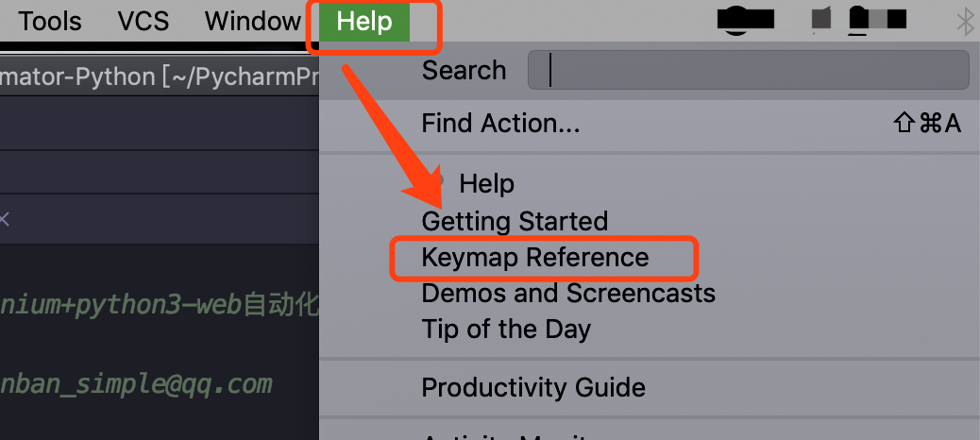Click the Help menu Search field
This screenshot has width=980, height=440.
click(748, 71)
